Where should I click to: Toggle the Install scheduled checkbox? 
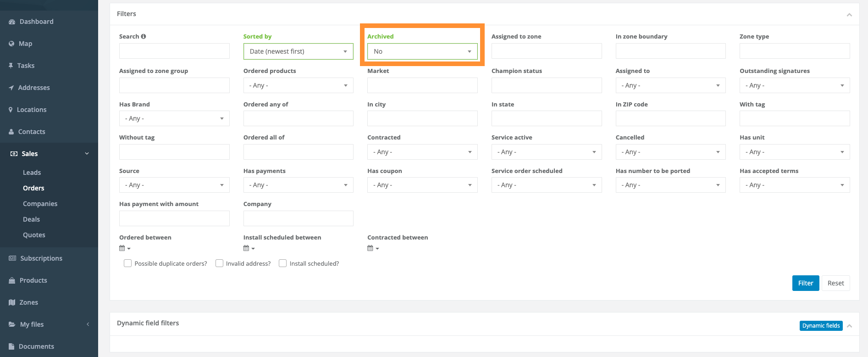click(283, 263)
